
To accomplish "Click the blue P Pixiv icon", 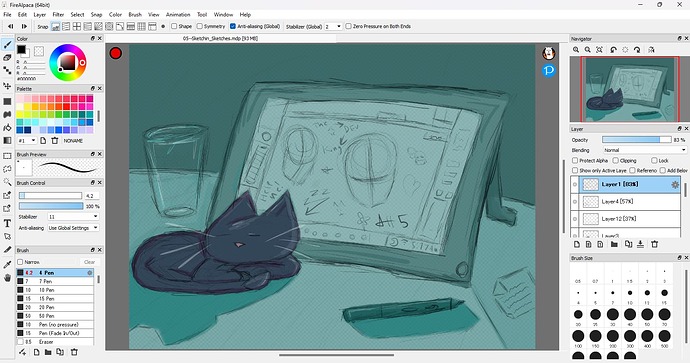I will coord(548,70).
